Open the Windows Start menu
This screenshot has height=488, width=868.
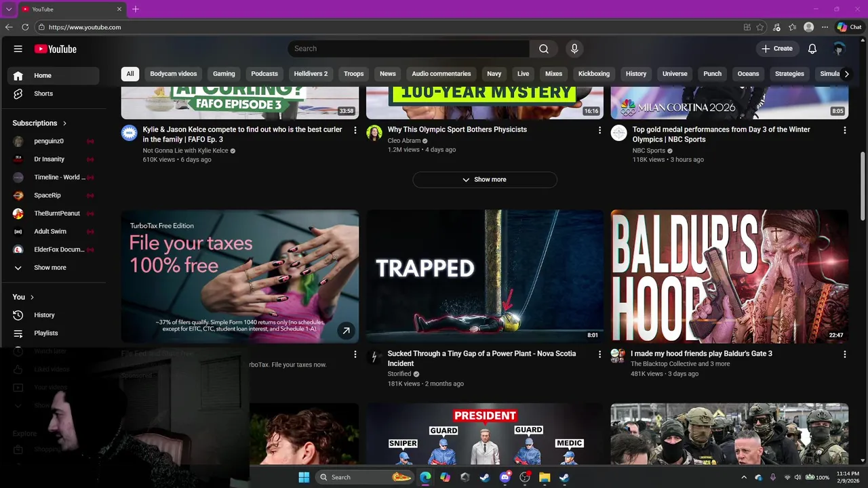pos(304,477)
